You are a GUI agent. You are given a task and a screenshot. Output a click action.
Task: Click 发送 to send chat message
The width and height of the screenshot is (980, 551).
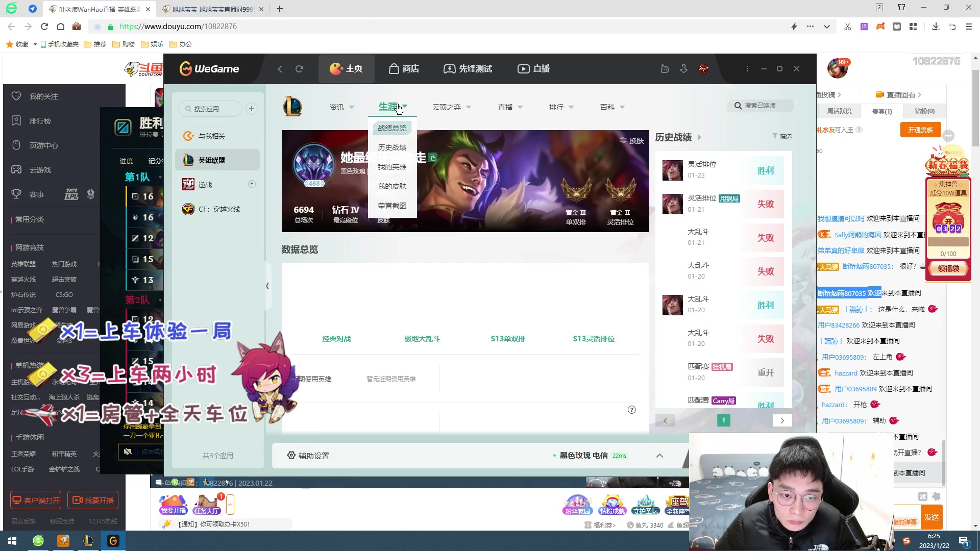click(932, 517)
